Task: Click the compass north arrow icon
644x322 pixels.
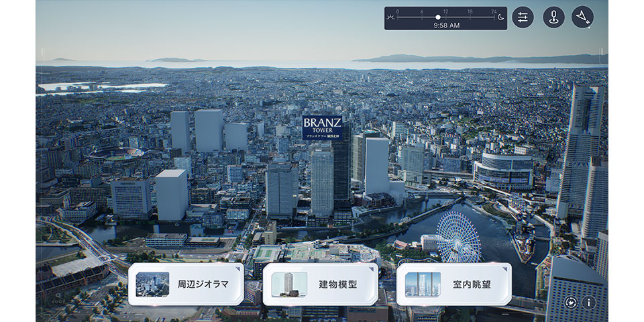Action: (582, 17)
